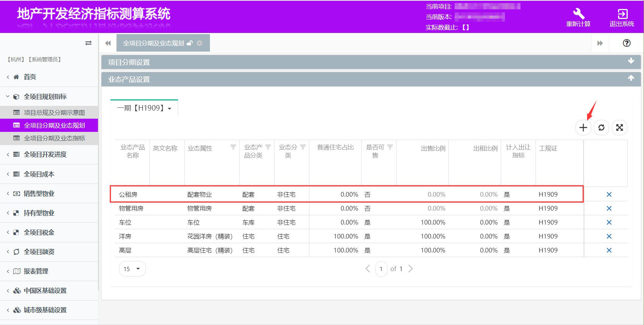Select 项目总规及分期示意图 in the sidebar

click(x=54, y=112)
